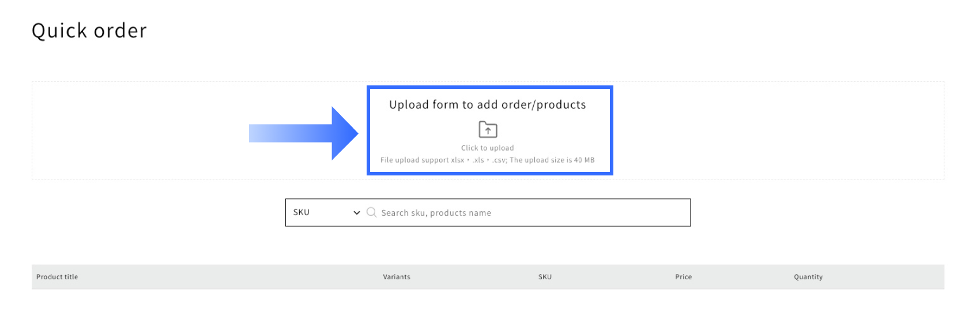Click the '.csv' format text
The image size is (980, 322).
pyautogui.click(x=499, y=160)
